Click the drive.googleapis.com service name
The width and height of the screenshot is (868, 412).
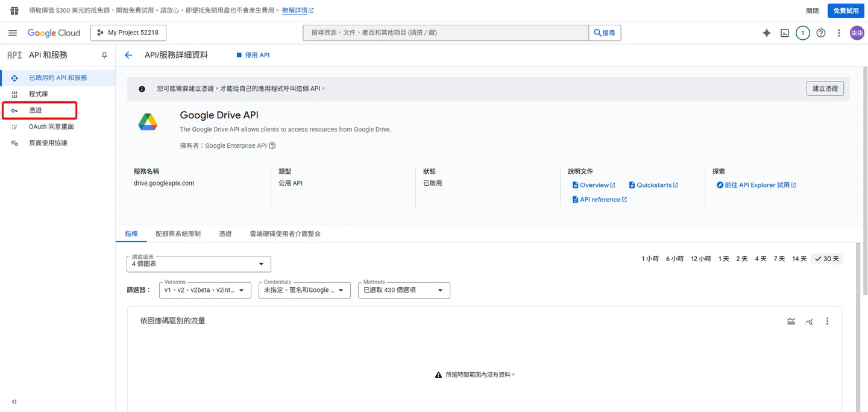(164, 183)
